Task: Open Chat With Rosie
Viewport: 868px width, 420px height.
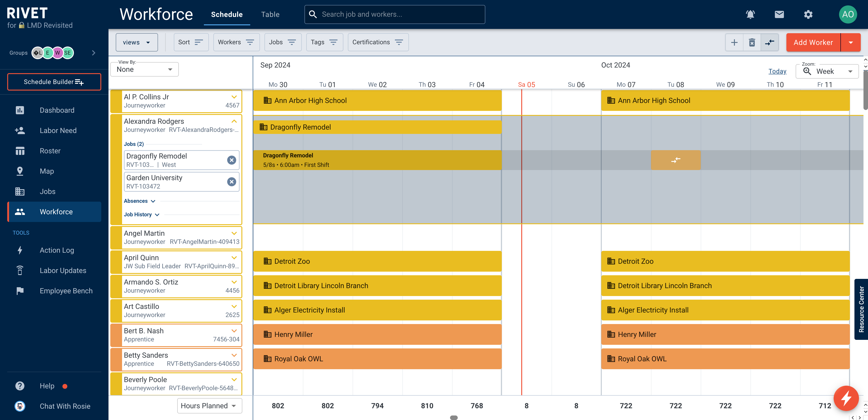Action: point(54,406)
